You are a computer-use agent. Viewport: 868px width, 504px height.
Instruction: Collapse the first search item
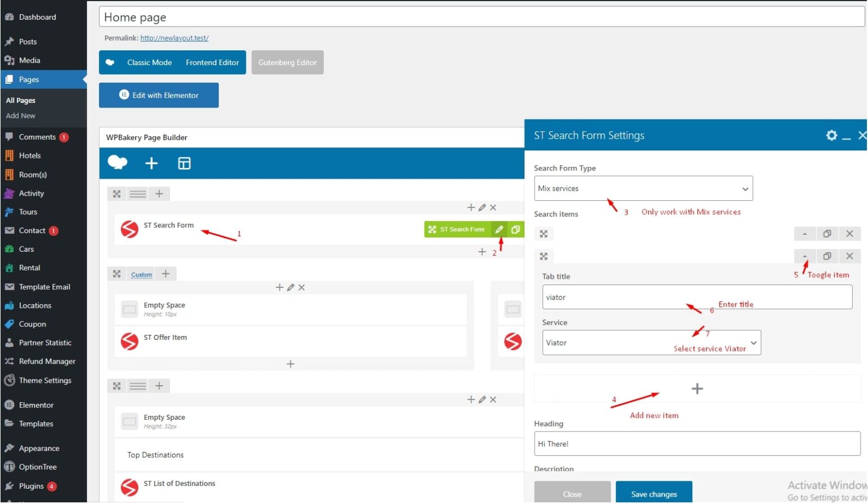coord(805,233)
